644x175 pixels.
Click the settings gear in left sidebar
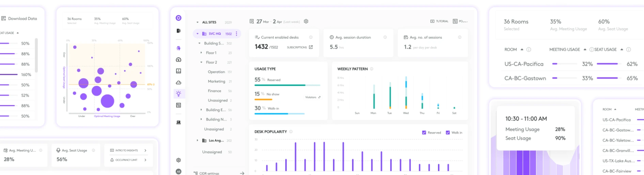click(178, 160)
